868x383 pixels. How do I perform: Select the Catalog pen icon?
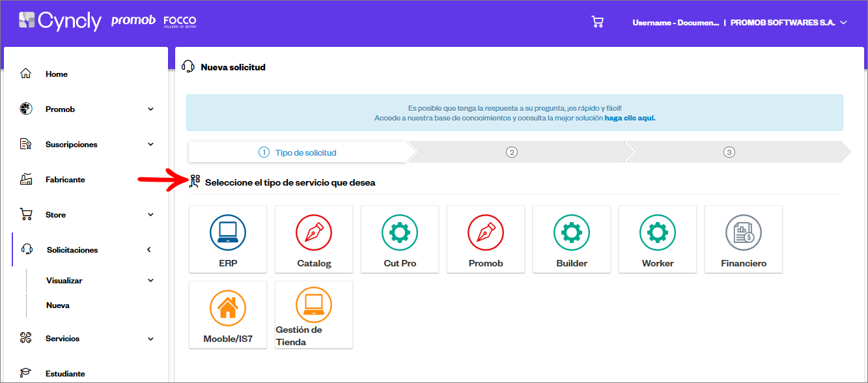tap(314, 233)
